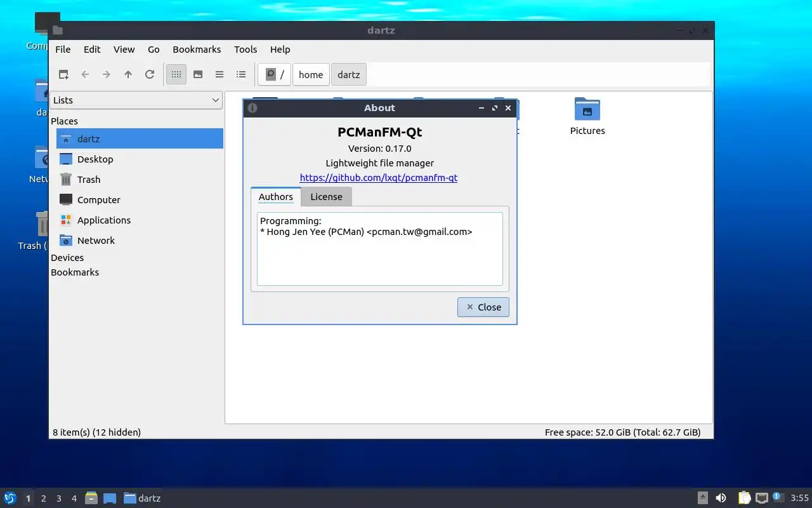This screenshot has width=812, height=508.
Task: Switch to workspace 1
Action: [x=28, y=498]
